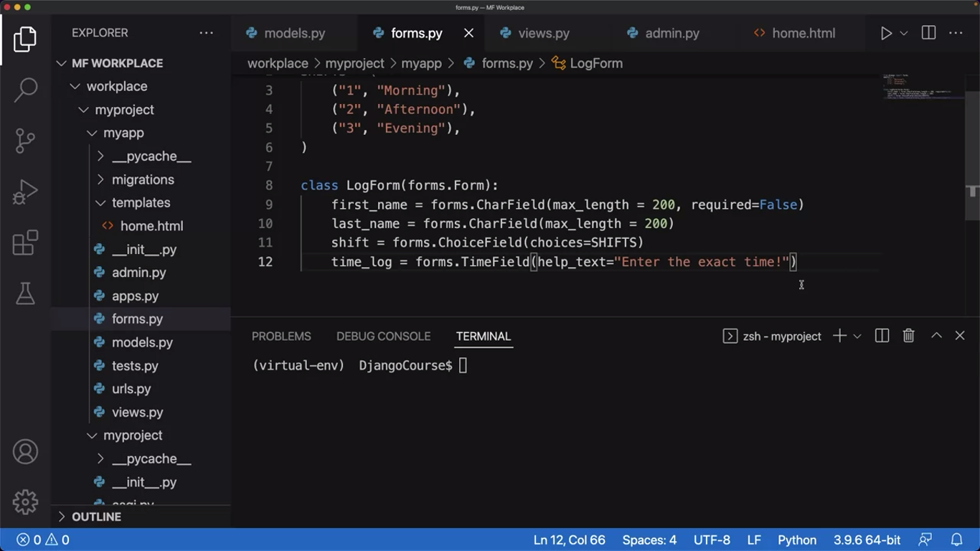Expand the migrations folder
The width and height of the screenshot is (980, 551).
(143, 179)
